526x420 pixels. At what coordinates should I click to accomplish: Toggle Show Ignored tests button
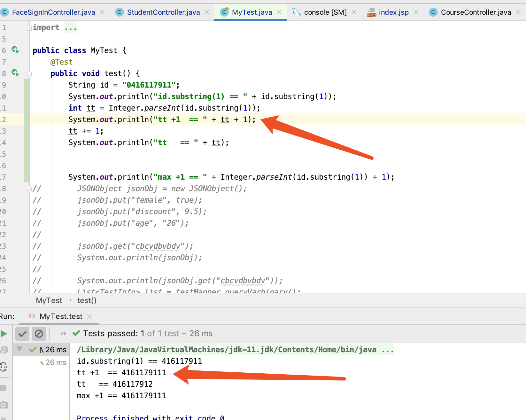pos(39,334)
